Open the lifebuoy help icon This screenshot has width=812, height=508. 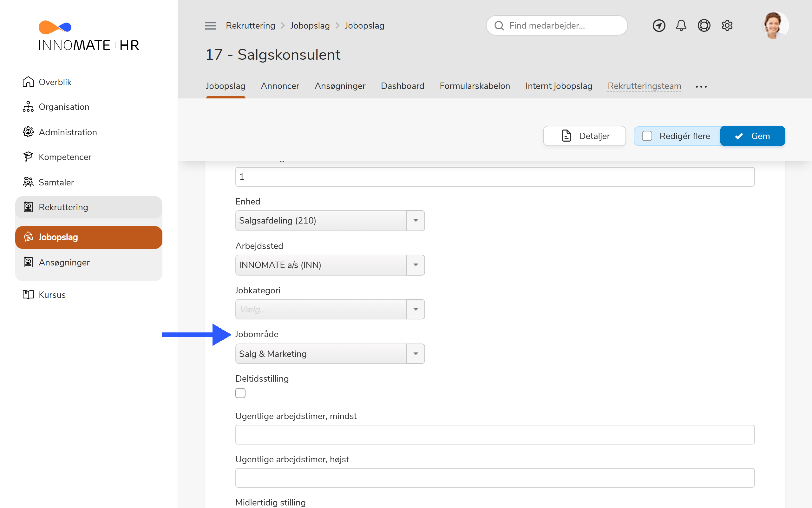coord(704,25)
